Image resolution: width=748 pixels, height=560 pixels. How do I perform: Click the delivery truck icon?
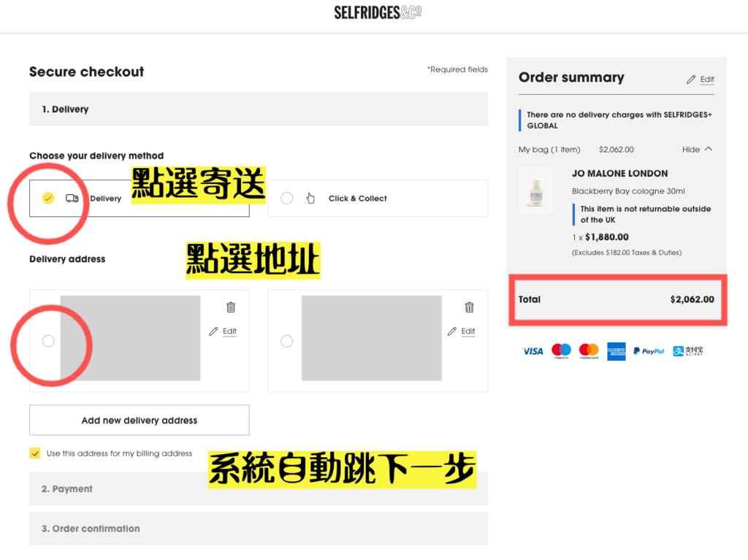pos(72,199)
